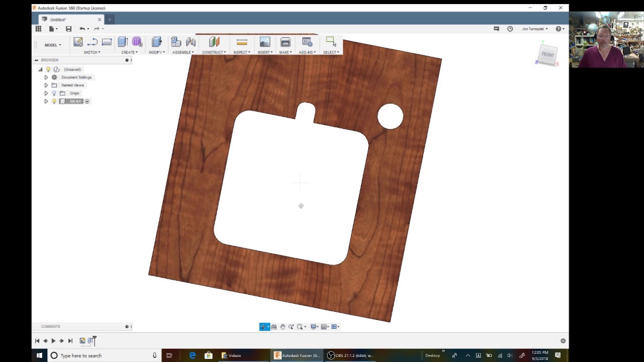Save the document with disk icon
The image size is (644, 362).
[68, 29]
